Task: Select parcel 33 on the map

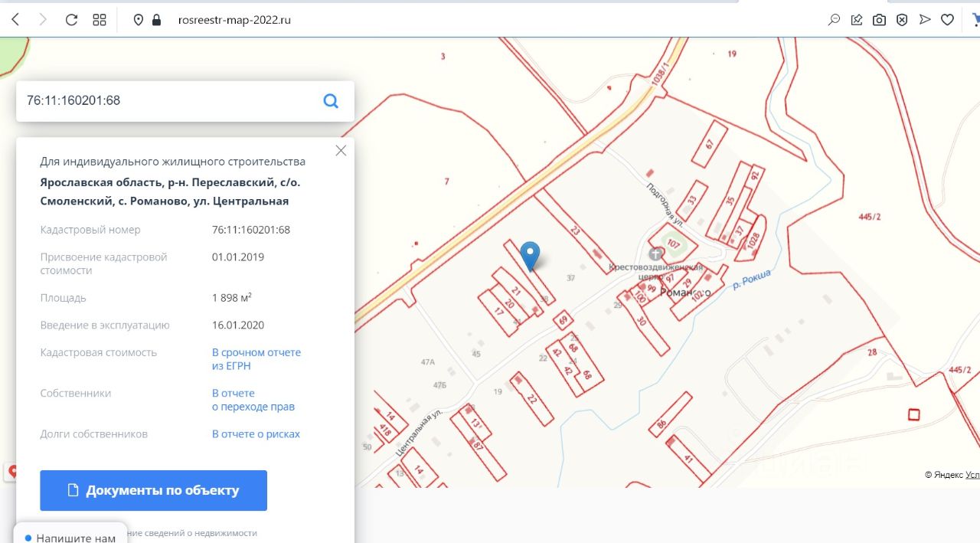Action: (691, 201)
